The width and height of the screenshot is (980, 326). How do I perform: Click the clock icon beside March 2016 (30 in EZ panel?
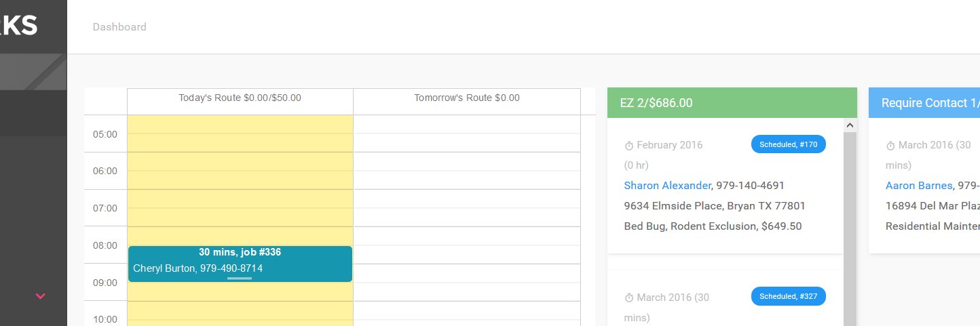[628, 298]
